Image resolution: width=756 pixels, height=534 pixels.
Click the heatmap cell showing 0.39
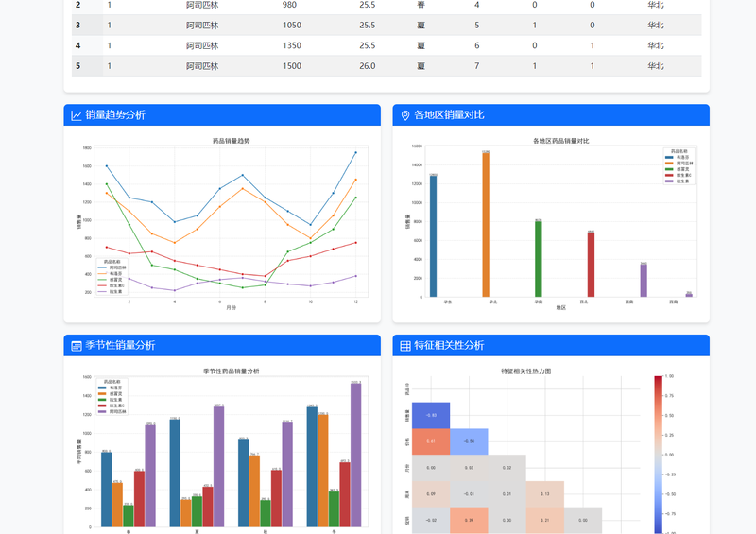pyautogui.click(x=469, y=520)
